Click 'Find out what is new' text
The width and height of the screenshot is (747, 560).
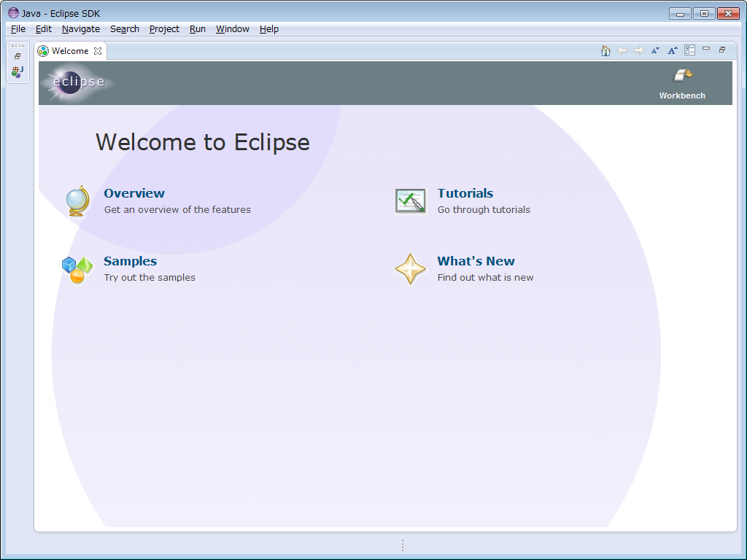485,277
